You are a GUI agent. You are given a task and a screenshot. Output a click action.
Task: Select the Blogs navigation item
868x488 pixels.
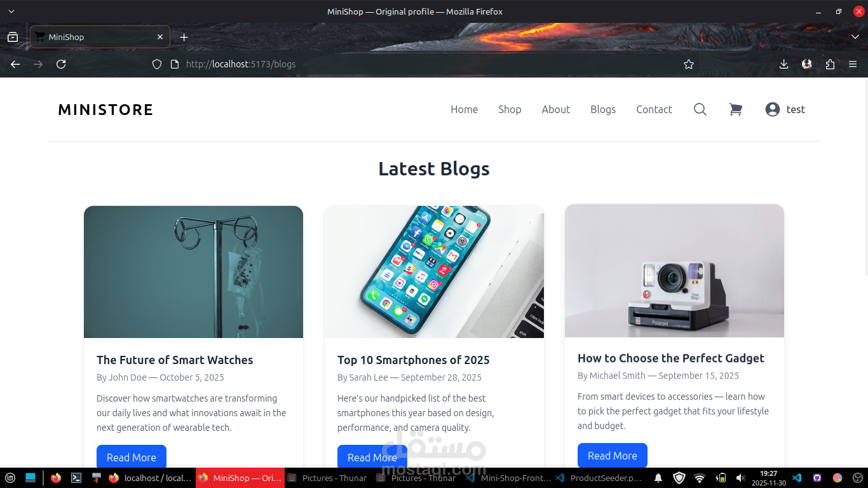pyautogui.click(x=603, y=109)
